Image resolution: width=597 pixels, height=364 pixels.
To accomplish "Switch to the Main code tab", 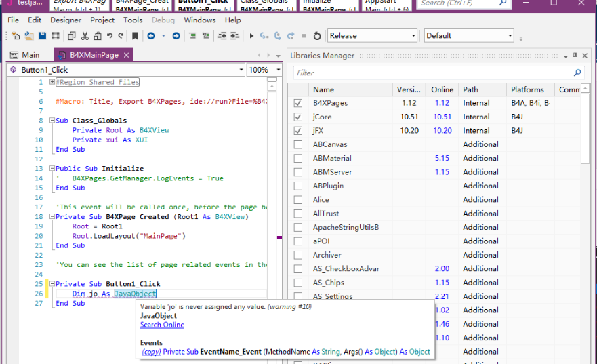I will pyautogui.click(x=26, y=55).
